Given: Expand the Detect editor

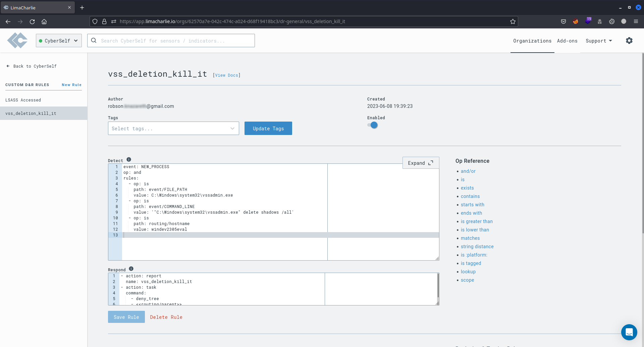Looking at the screenshot, I should (x=421, y=163).
